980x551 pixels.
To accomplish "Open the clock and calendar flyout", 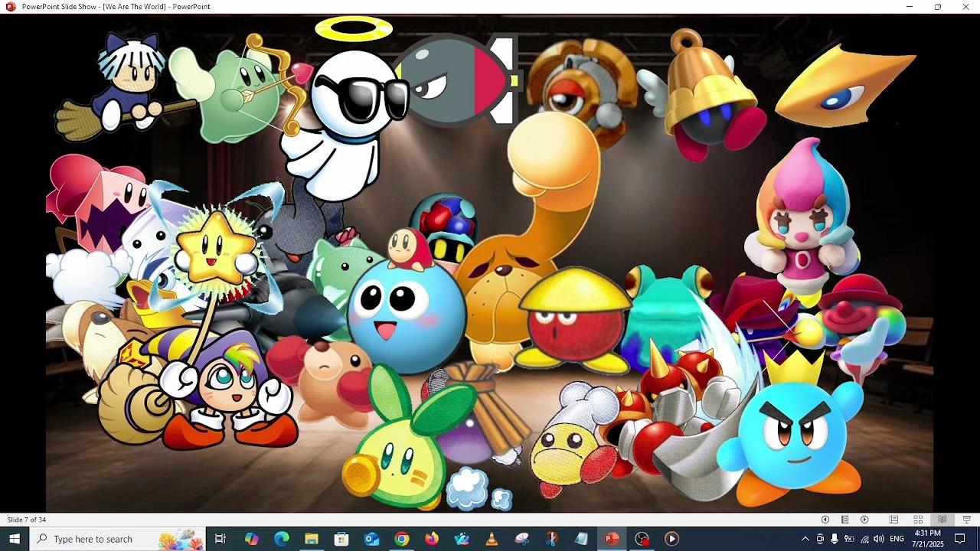I will coord(927,539).
